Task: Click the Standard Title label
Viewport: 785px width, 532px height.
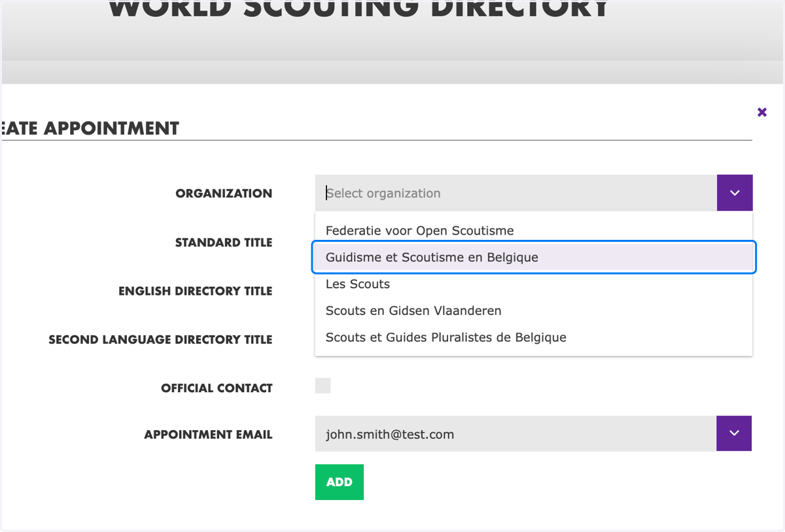Action: pos(224,242)
